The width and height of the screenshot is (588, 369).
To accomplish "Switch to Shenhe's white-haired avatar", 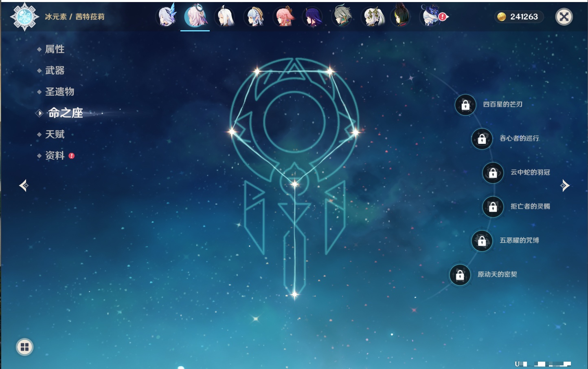I will [x=224, y=16].
